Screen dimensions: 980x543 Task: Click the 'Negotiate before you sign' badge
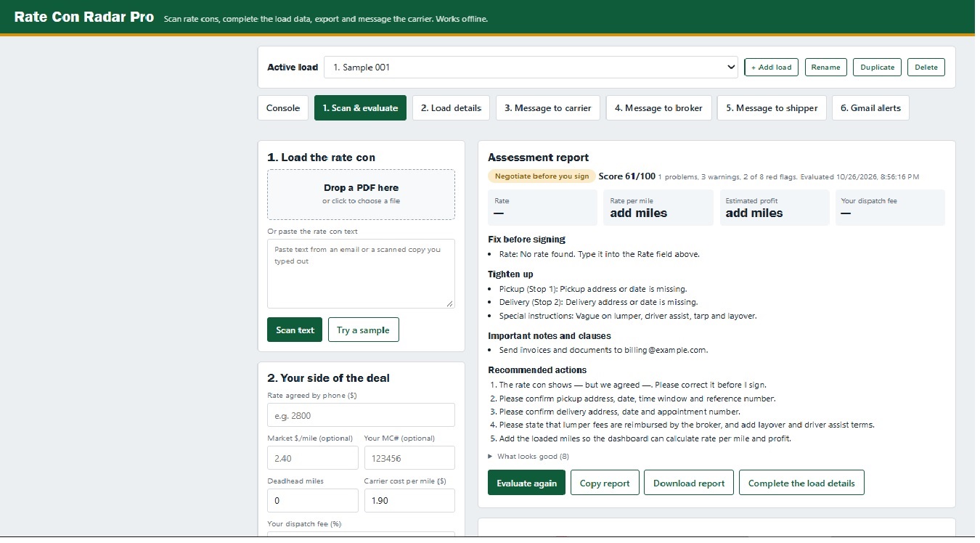(542, 176)
